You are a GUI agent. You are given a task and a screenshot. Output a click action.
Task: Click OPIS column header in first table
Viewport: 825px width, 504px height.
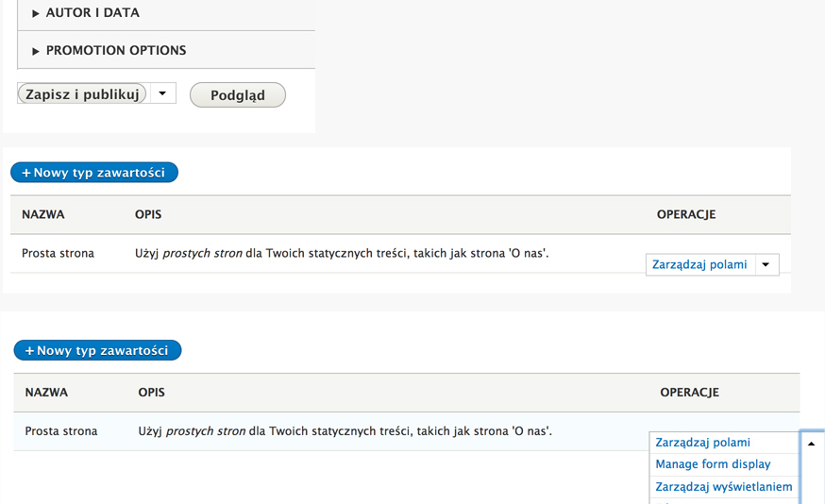tap(148, 215)
